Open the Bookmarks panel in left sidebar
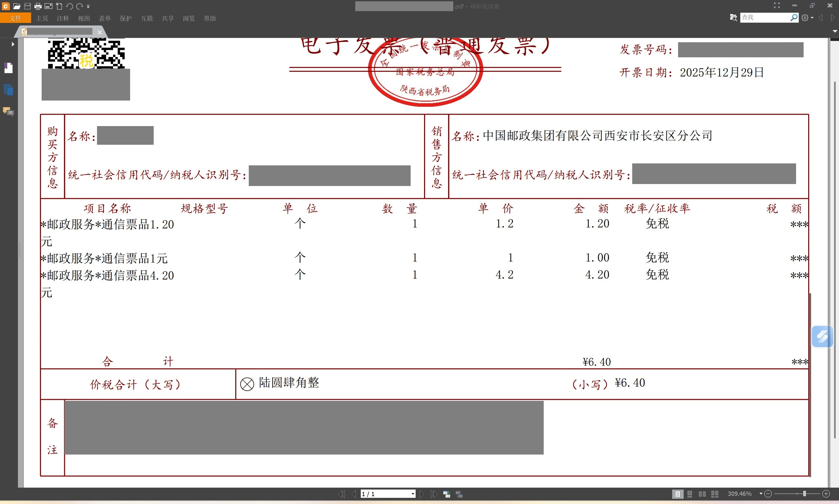The width and height of the screenshot is (839, 504). tap(9, 68)
